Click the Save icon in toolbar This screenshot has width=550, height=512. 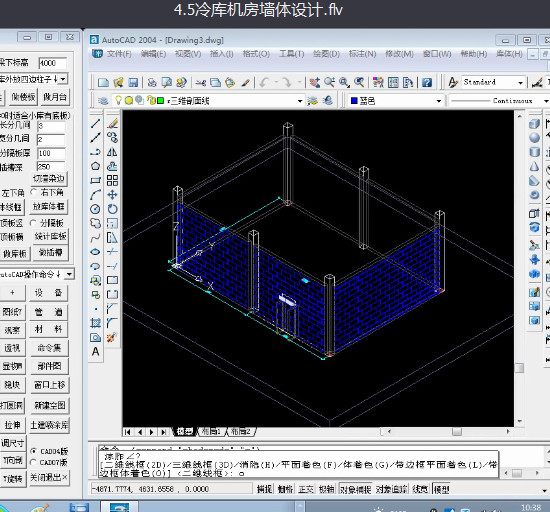(x=133, y=82)
